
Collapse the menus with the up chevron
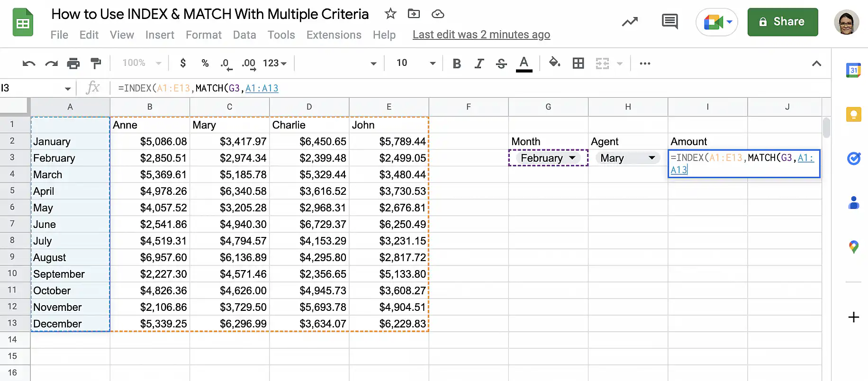[816, 63]
